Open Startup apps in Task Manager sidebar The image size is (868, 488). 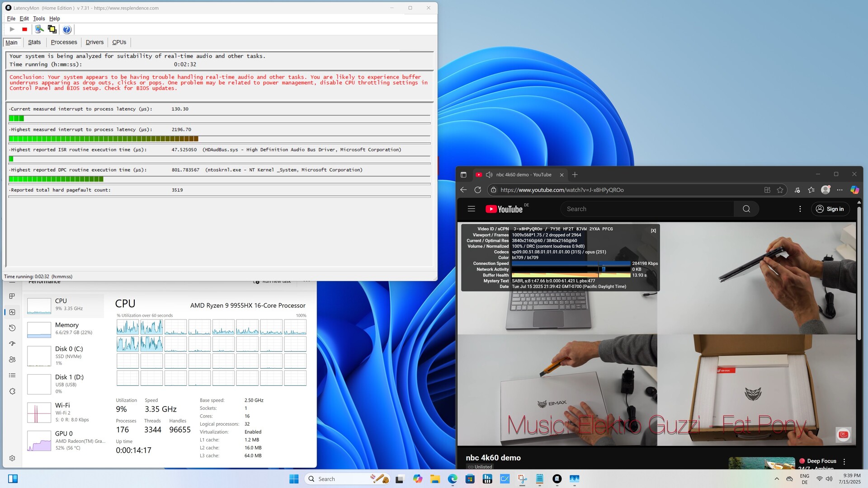click(x=12, y=343)
